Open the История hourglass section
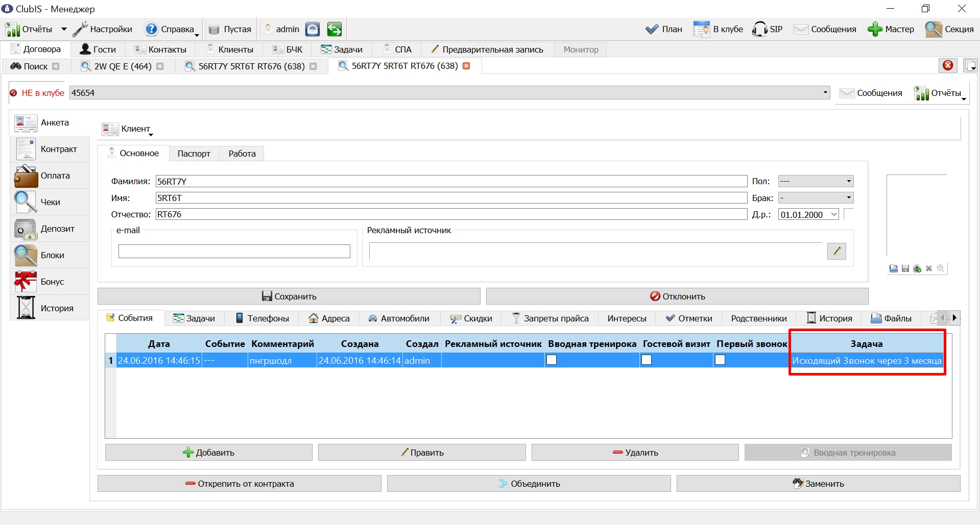The width and height of the screenshot is (980, 525). pos(50,308)
